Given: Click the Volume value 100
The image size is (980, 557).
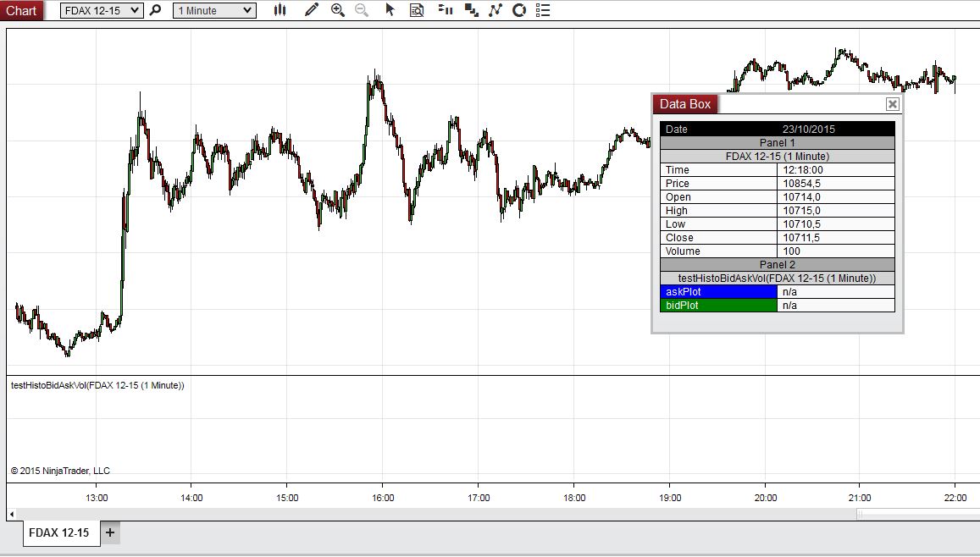Looking at the screenshot, I should tap(791, 251).
